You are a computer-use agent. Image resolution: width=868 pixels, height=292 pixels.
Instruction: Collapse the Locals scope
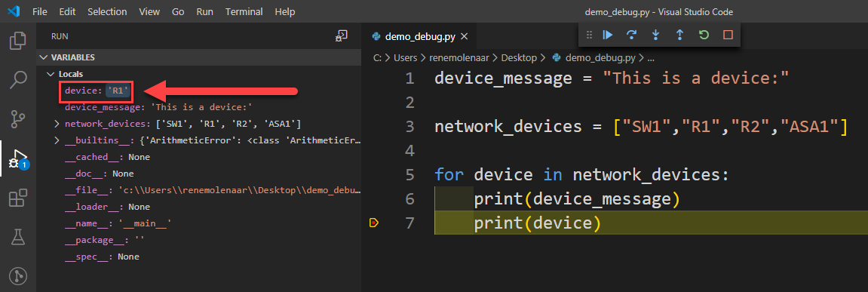pyautogui.click(x=52, y=74)
